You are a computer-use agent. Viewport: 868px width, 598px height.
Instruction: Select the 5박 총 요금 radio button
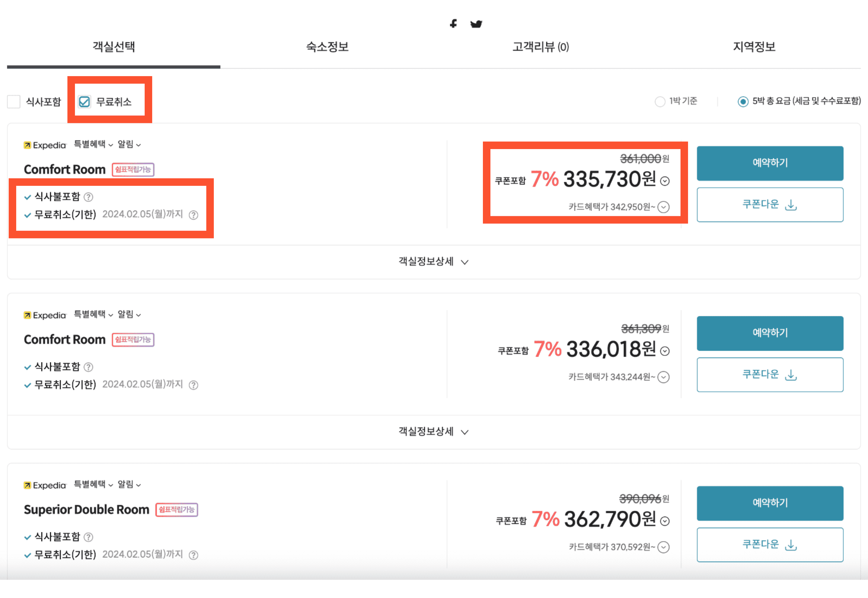coord(743,102)
